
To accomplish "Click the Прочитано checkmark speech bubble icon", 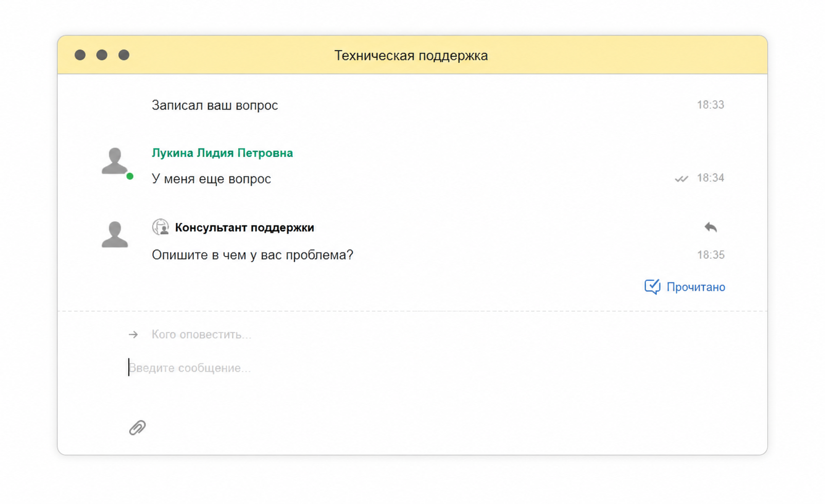I will tap(652, 286).
